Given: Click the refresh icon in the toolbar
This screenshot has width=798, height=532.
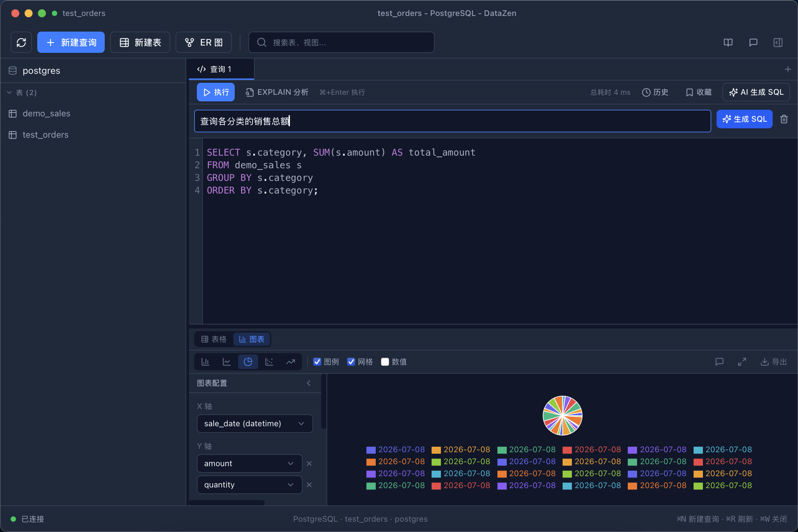Looking at the screenshot, I should (21, 43).
